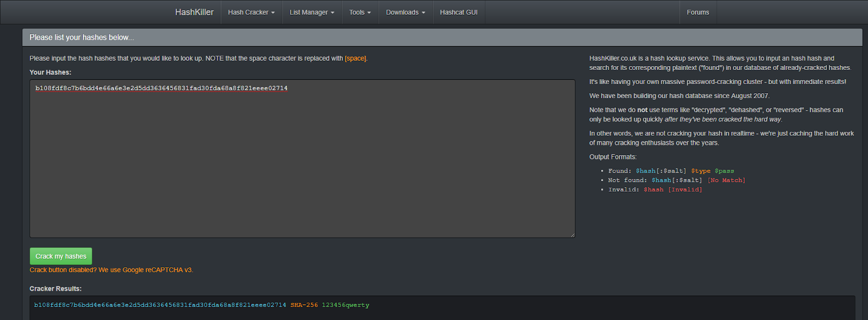Click the red [Invalid] format example
This screenshot has width=868, height=320.
coord(685,190)
